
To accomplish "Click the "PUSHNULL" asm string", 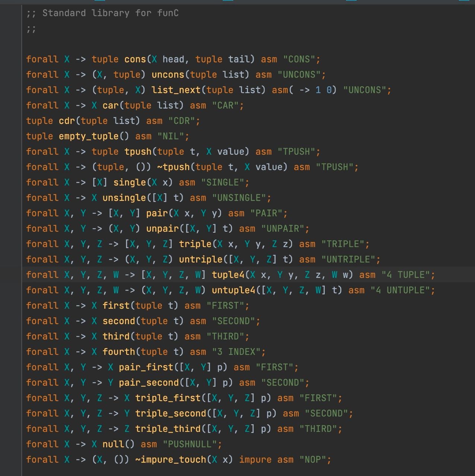I will click(190, 445).
